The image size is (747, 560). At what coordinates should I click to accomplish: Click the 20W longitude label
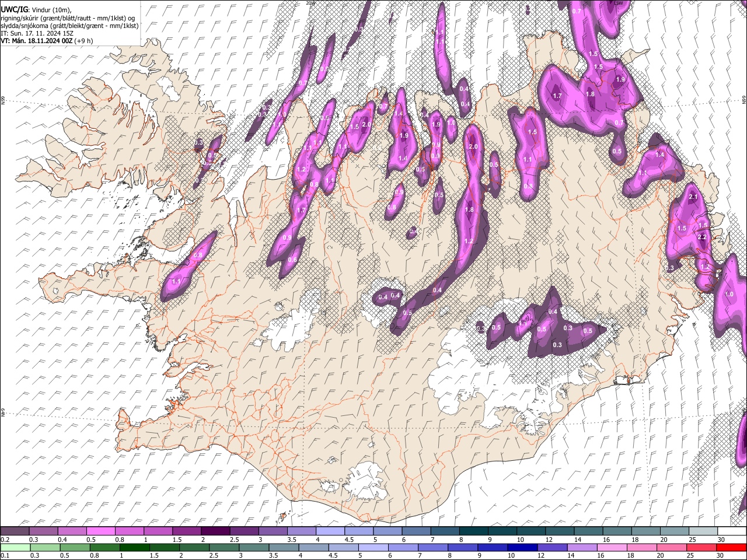[310, 2]
